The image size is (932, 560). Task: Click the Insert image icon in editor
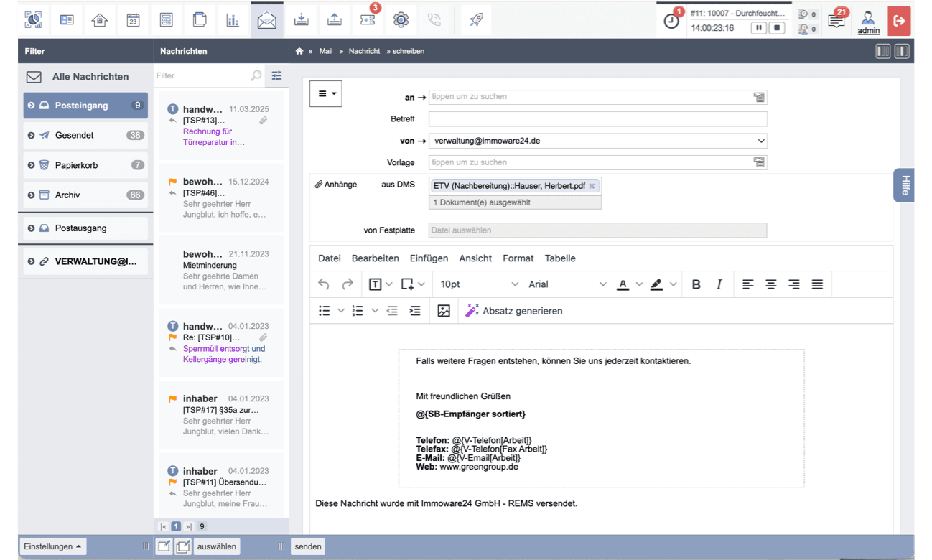click(444, 311)
